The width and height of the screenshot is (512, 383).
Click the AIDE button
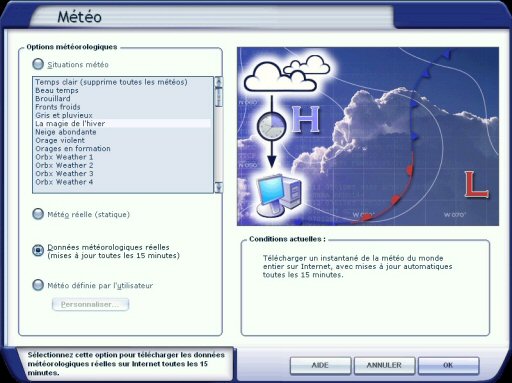320,365
